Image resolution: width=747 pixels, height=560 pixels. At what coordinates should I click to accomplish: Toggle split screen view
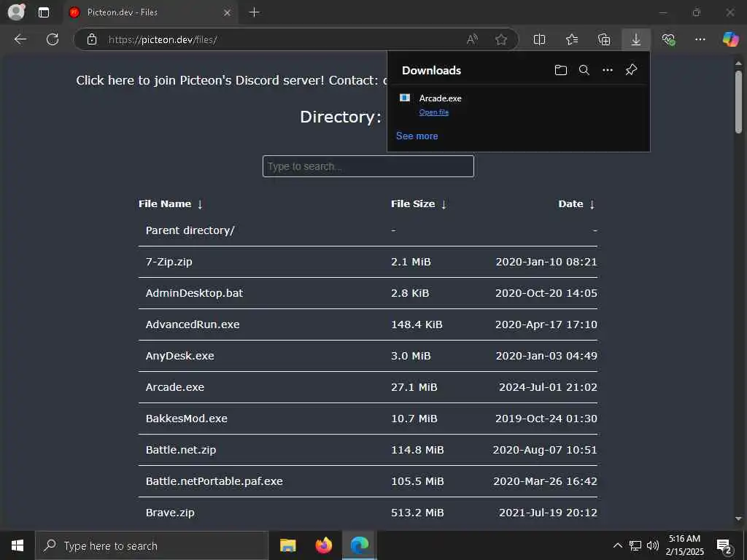coord(539,39)
